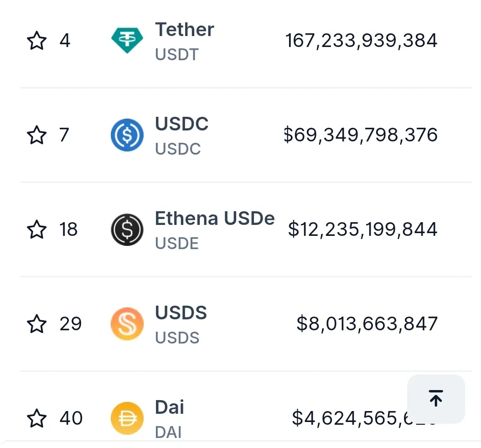The image size is (481, 448).
Task: Select USDC market cap $69,349,798,376
Action: 360,135
